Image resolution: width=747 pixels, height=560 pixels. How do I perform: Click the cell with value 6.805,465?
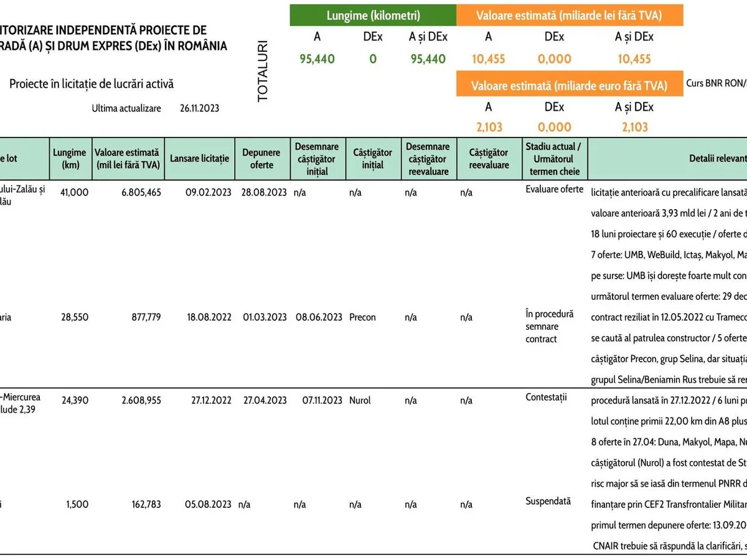click(138, 193)
